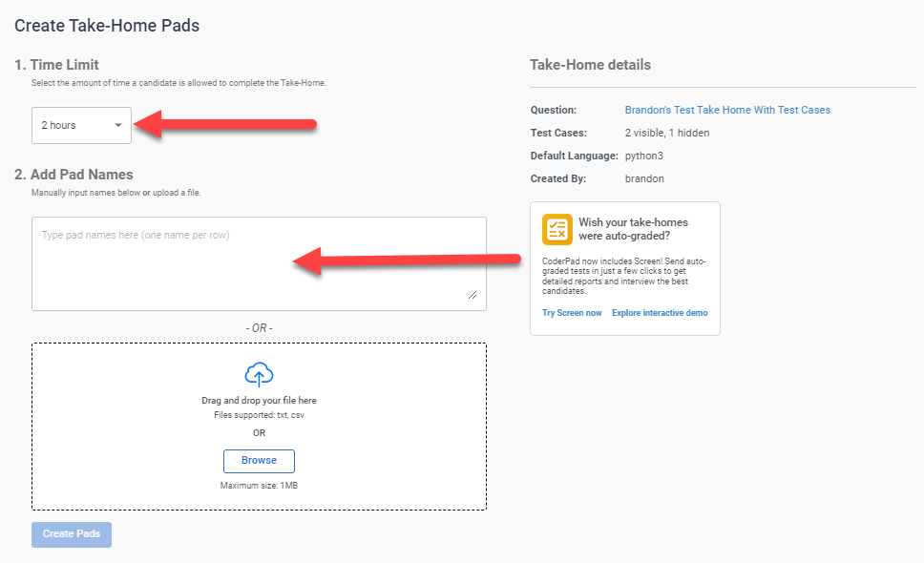
Task: Open Brandon's Test Take Home question link
Action: (727, 110)
